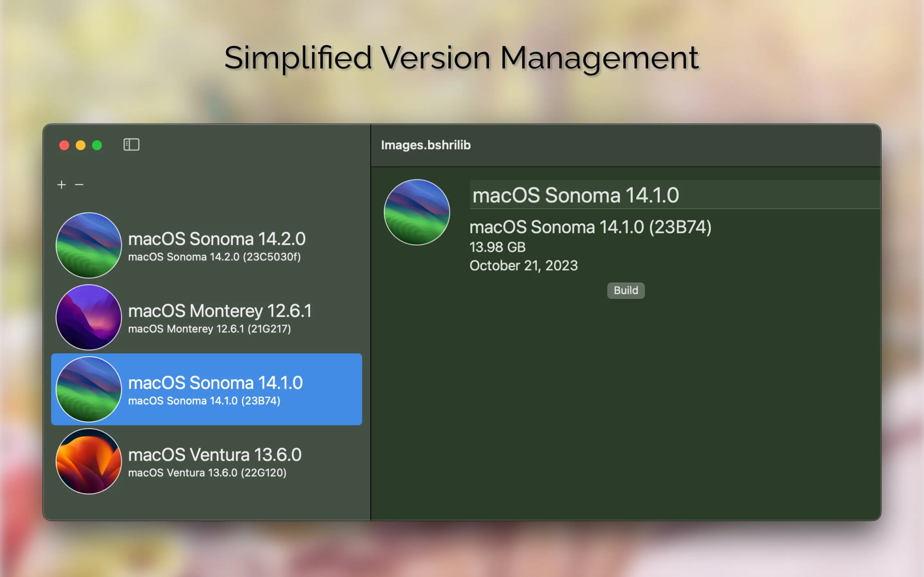Click the large Sonoma icon in detail pane
The image size is (924, 577).
pos(416,212)
